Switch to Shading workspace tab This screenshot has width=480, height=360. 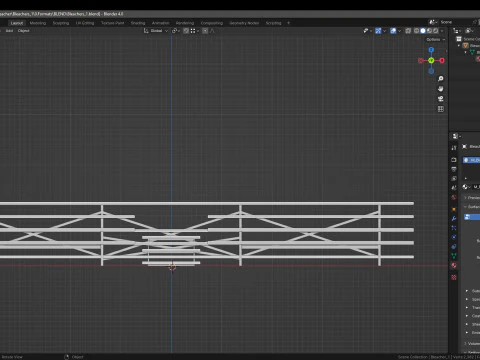[138, 23]
